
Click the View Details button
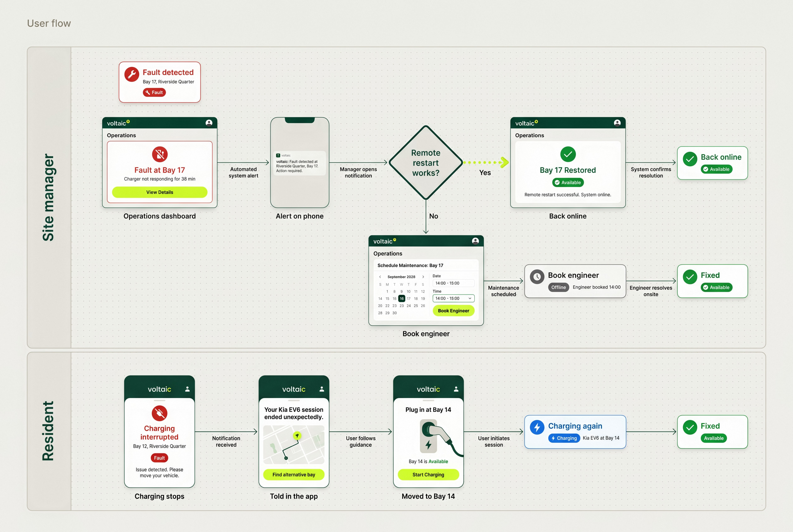pos(159,192)
